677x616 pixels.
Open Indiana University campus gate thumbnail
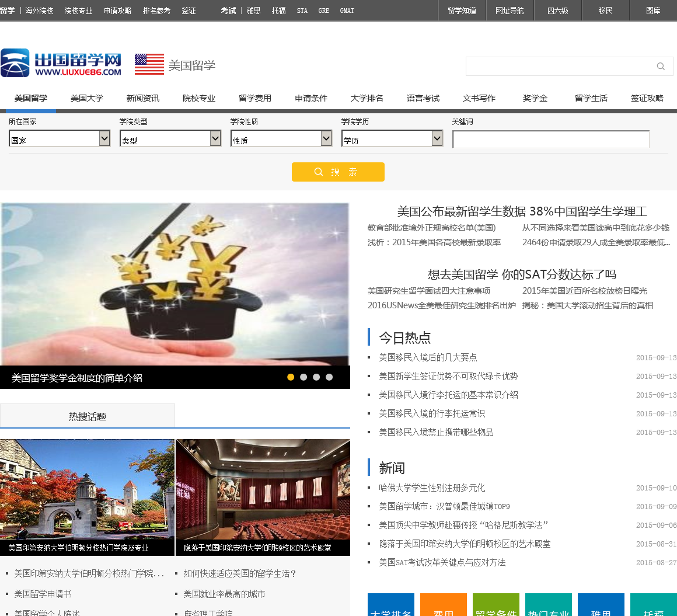pyautogui.click(x=87, y=490)
